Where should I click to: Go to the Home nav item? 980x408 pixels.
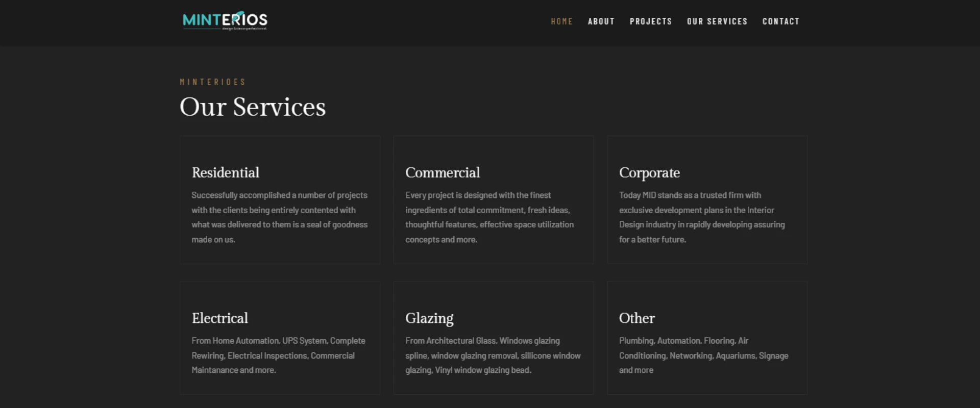pos(561,21)
